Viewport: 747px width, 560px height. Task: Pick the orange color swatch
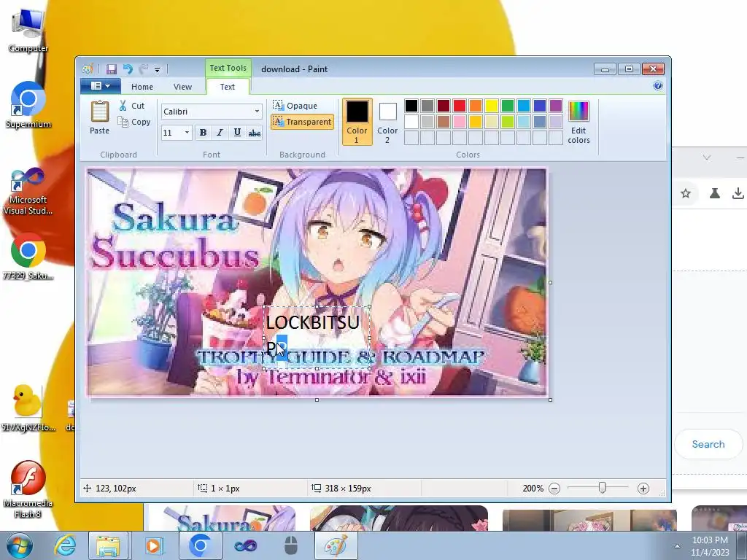tap(476, 106)
